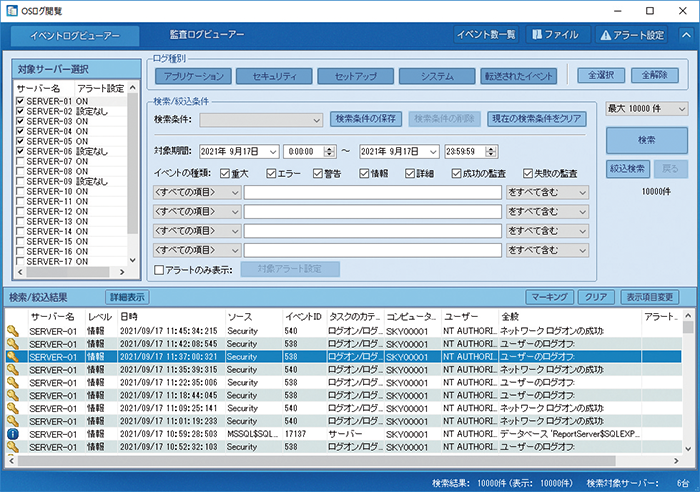Toggle the 重大 event type checkbox
Screen dimensions: 700x492
pos(225,173)
